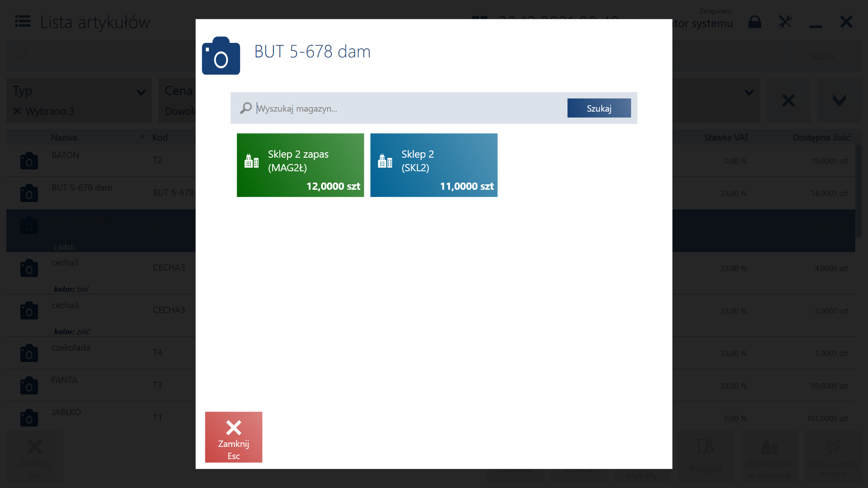
Task: Click the camera photo icon beside BUT 5-678 dam
Action: pos(221,56)
